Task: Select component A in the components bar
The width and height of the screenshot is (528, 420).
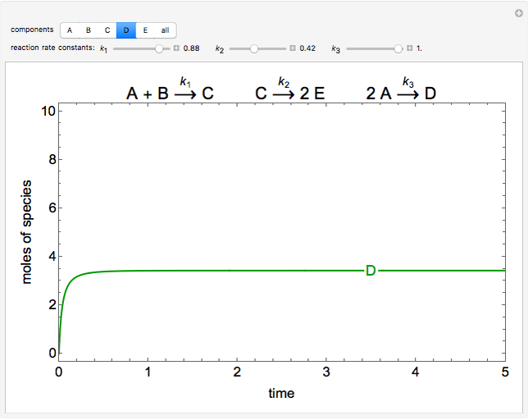Action: pyautogui.click(x=70, y=30)
